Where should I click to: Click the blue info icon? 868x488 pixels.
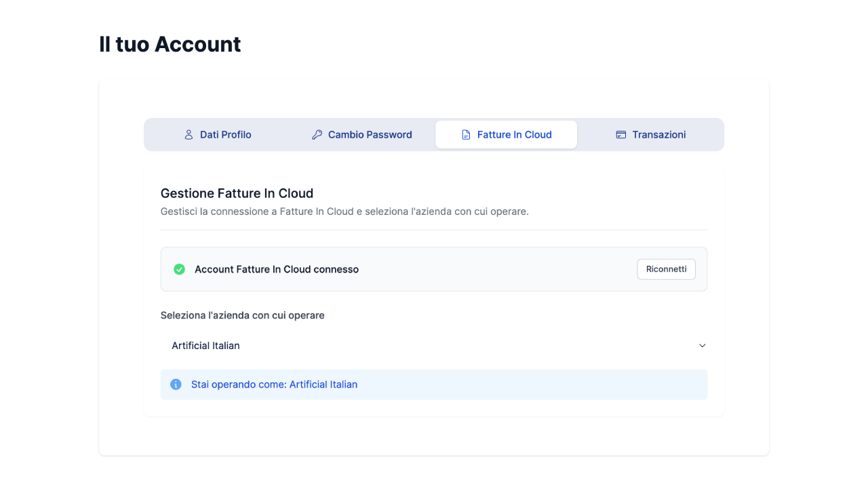(176, 384)
